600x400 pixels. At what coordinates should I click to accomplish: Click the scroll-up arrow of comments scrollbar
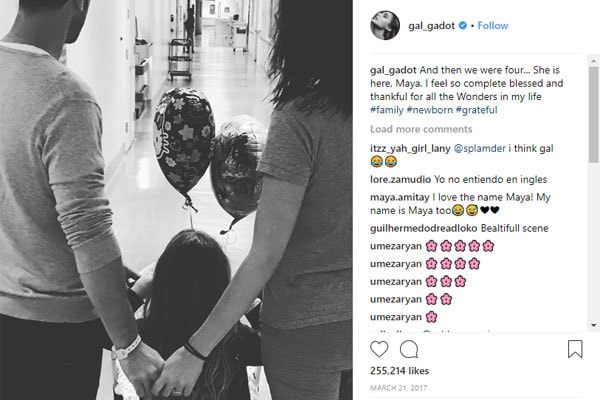tap(594, 61)
